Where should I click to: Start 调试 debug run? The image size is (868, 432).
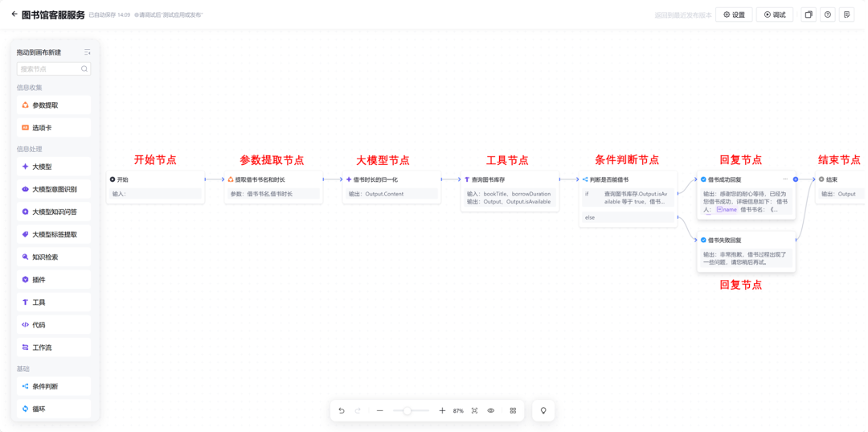point(775,15)
